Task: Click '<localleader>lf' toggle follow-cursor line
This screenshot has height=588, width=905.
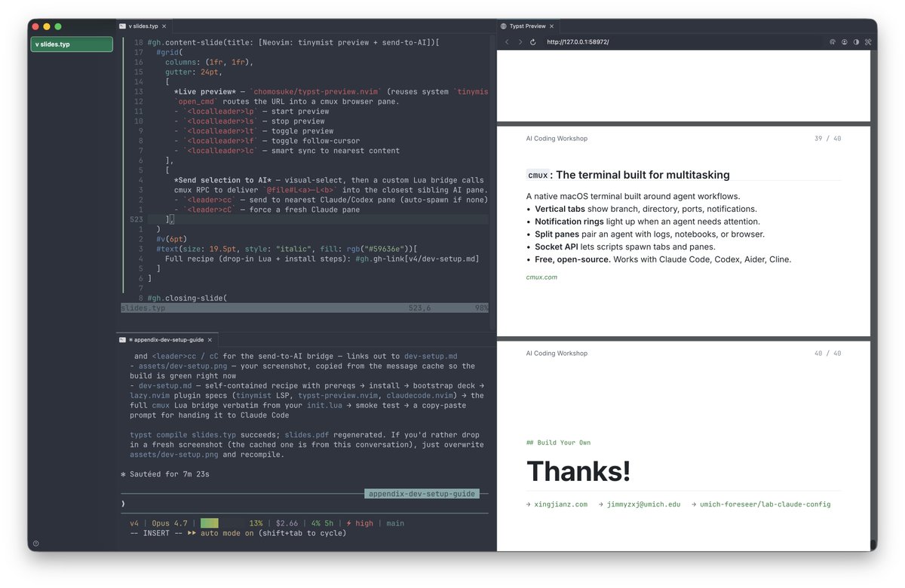Action: tap(266, 141)
